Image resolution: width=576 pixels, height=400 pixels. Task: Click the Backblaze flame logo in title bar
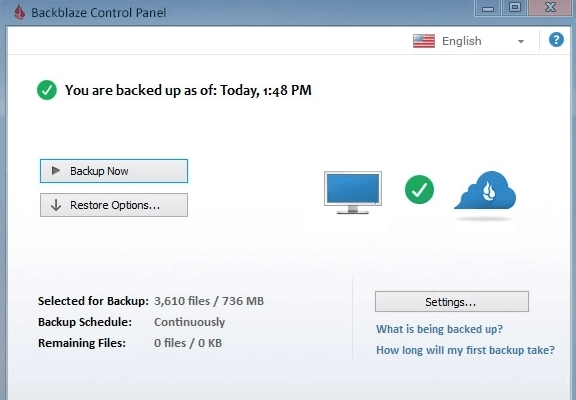click(x=19, y=12)
